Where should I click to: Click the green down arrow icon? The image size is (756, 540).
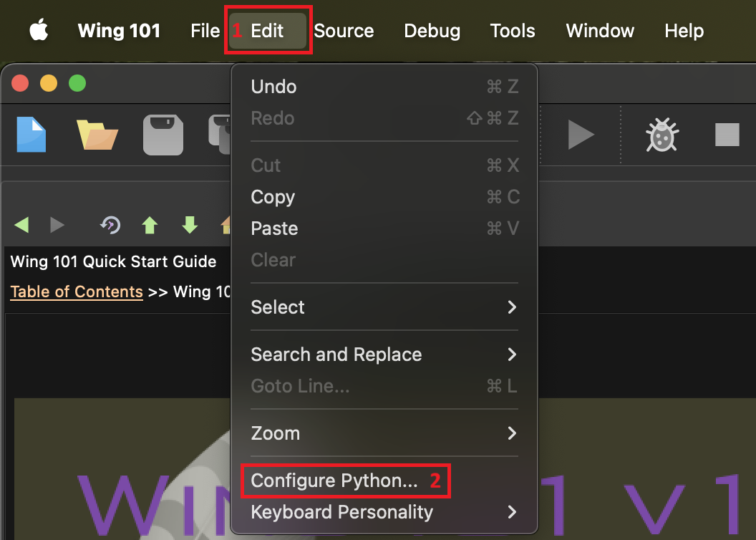click(x=190, y=225)
